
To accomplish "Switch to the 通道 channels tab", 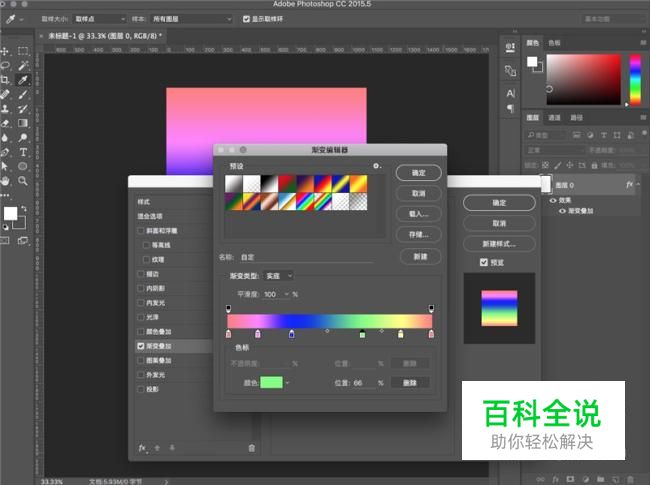I will [x=554, y=117].
